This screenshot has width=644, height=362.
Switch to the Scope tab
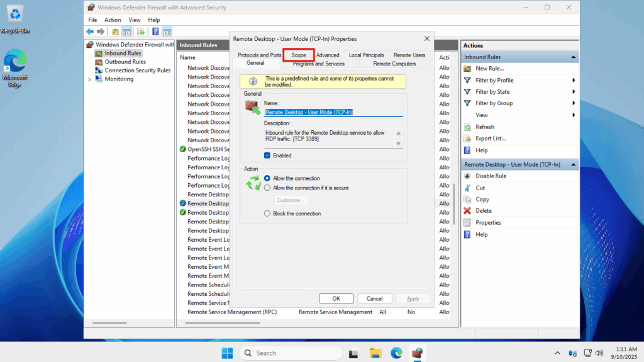point(299,55)
